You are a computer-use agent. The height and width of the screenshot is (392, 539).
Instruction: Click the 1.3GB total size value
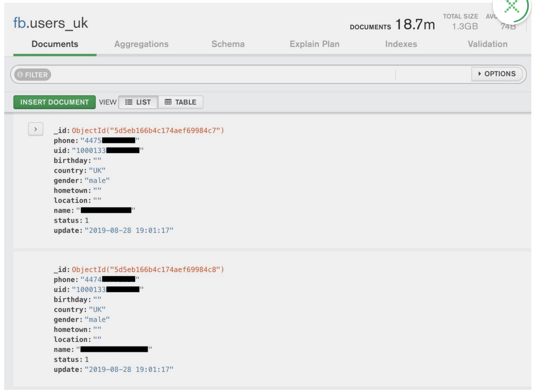465,26
